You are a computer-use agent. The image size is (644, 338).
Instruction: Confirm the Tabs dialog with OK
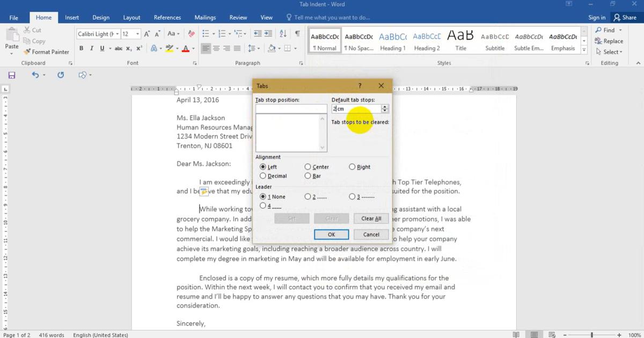(331, 234)
